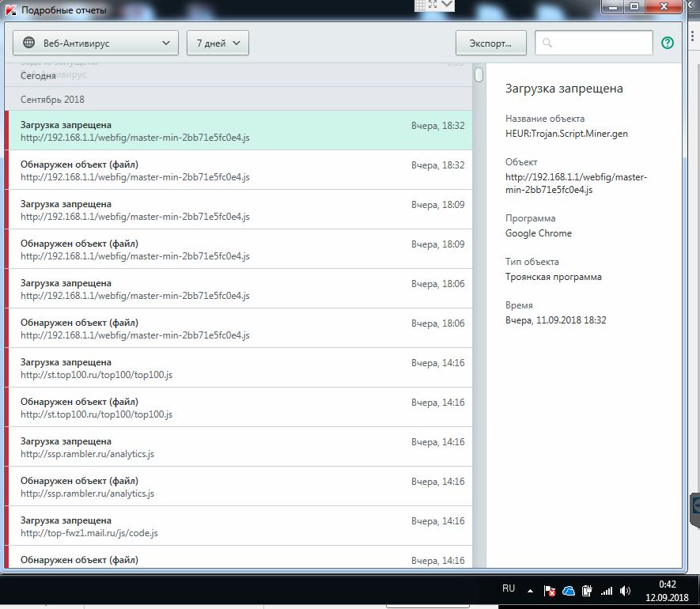The width and height of the screenshot is (700, 609).
Task: Click the network signal tray icon
Action: (x=606, y=591)
